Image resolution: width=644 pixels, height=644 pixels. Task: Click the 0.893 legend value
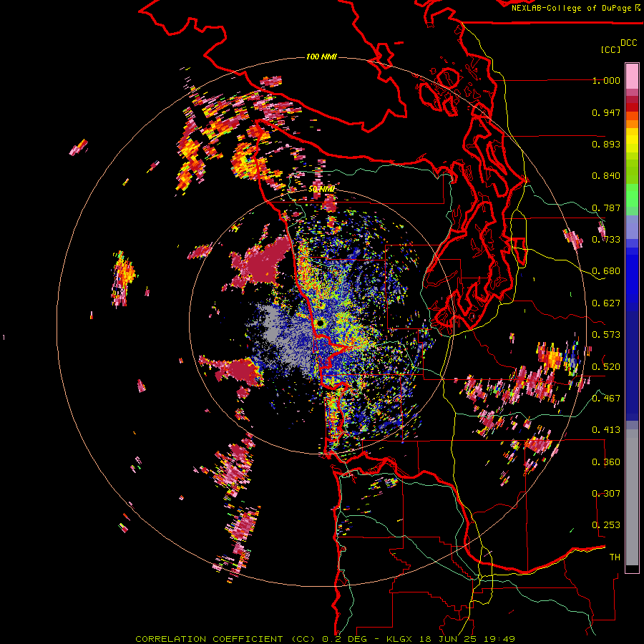point(606,144)
